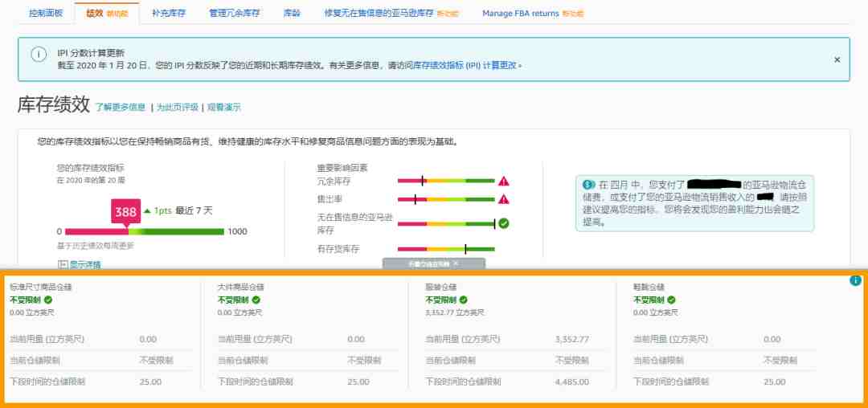Click the dollar icon in the storage fee notice
868x408 pixels.
tap(588, 185)
